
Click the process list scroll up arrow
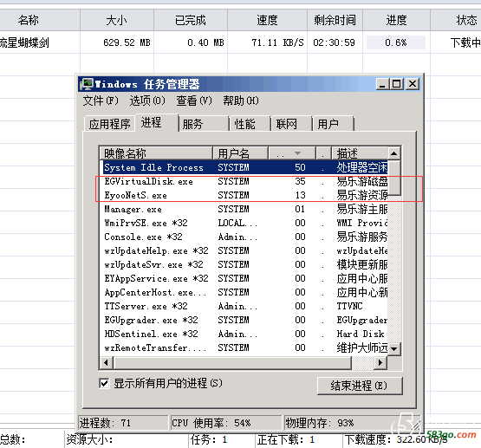tap(394, 153)
